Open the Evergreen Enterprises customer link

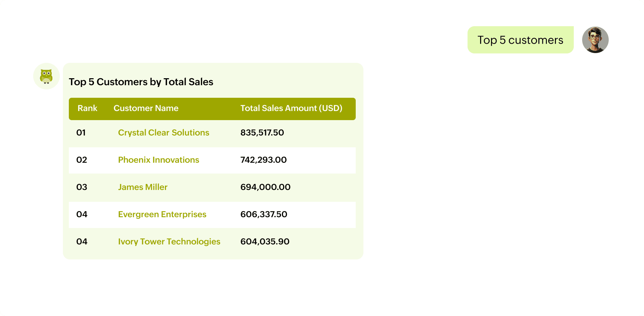click(x=162, y=214)
